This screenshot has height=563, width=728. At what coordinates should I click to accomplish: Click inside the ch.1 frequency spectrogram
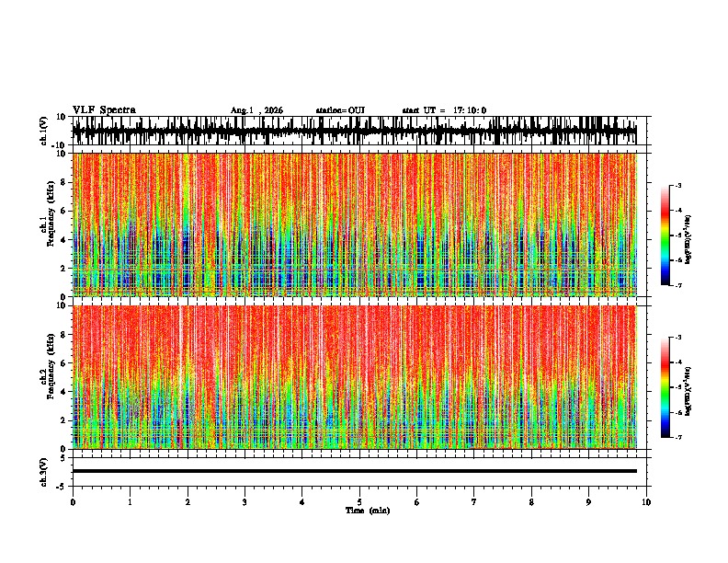click(354, 224)
